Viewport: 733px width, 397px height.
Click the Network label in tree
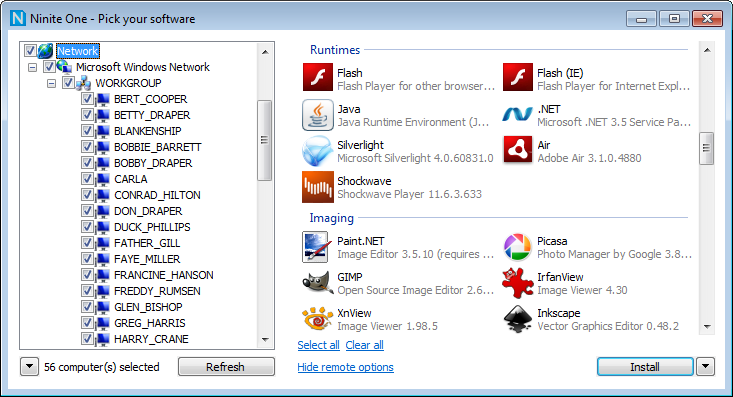(x=78, y=51)
